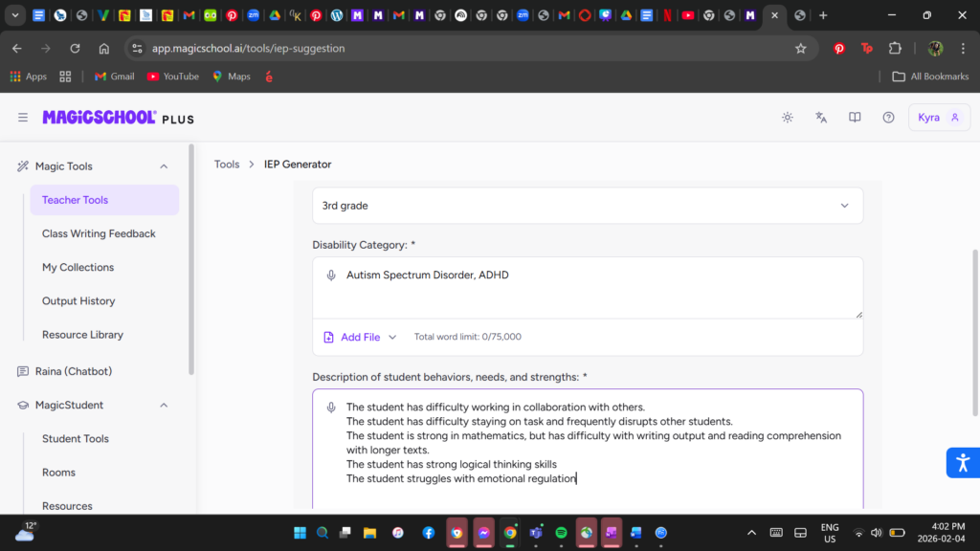Click the microphone icon in Disability Category field

331,275
